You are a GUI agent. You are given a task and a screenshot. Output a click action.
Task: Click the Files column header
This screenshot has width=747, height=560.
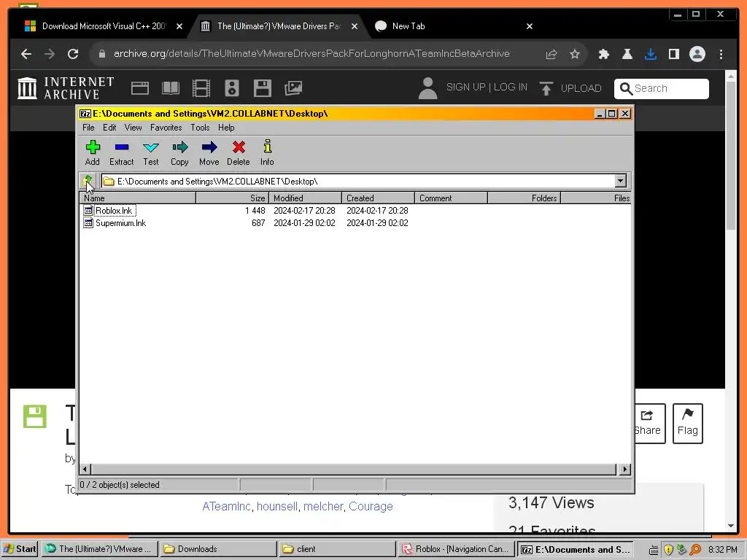596,198
